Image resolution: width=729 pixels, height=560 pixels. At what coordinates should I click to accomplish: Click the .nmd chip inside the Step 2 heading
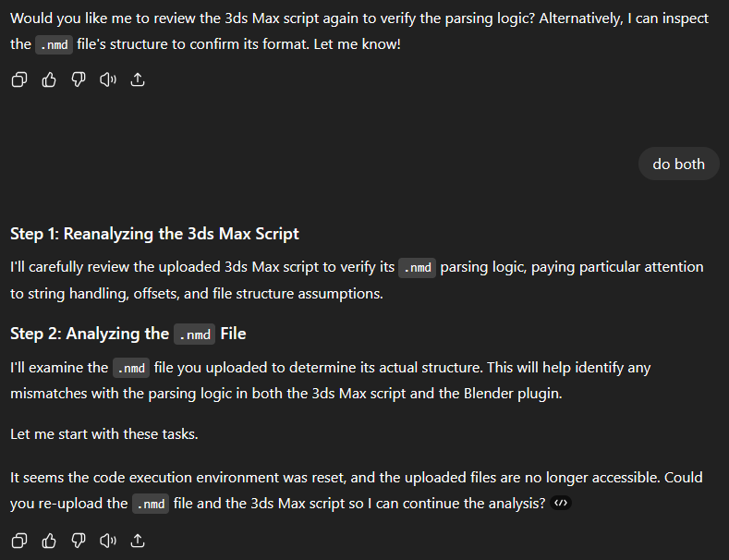pyautogui.click(x=194, y=334)
